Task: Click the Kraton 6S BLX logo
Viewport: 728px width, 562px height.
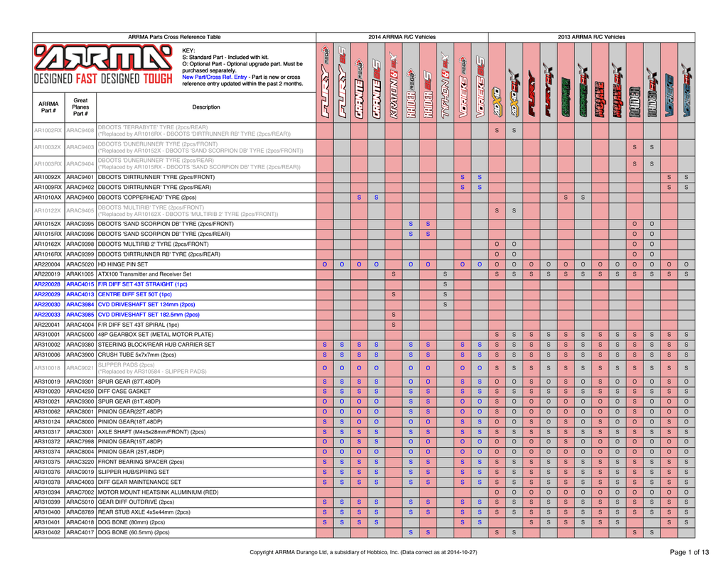Action: (x=393, y=85)
